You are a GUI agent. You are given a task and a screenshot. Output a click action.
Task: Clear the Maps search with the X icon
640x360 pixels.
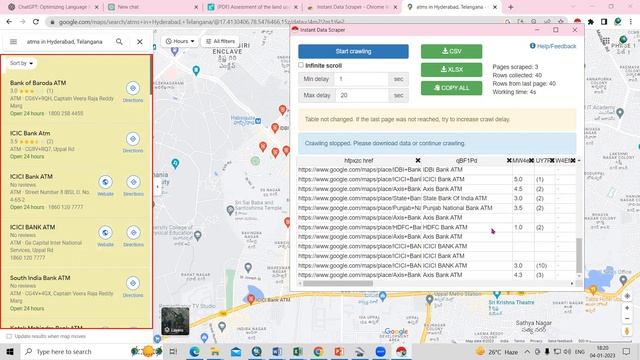pos(140,42)
